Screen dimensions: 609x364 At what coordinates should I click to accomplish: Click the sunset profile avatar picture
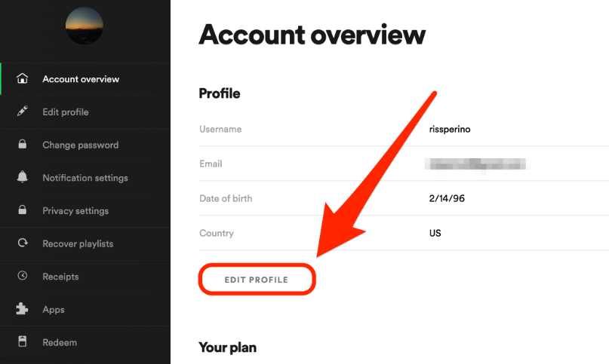click(x=85, y=26)
